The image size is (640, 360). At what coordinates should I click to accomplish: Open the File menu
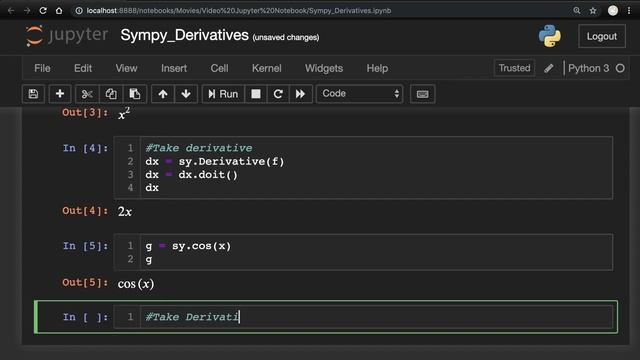tap(42, 68)
